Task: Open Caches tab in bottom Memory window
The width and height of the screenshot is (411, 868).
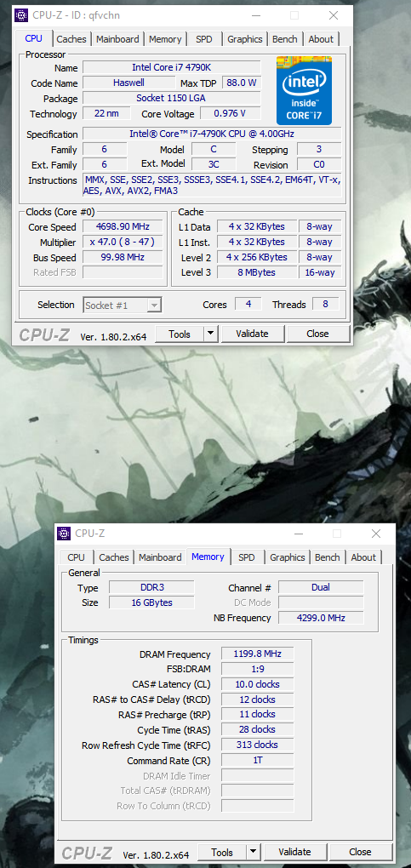Action: tap(114, 557)
